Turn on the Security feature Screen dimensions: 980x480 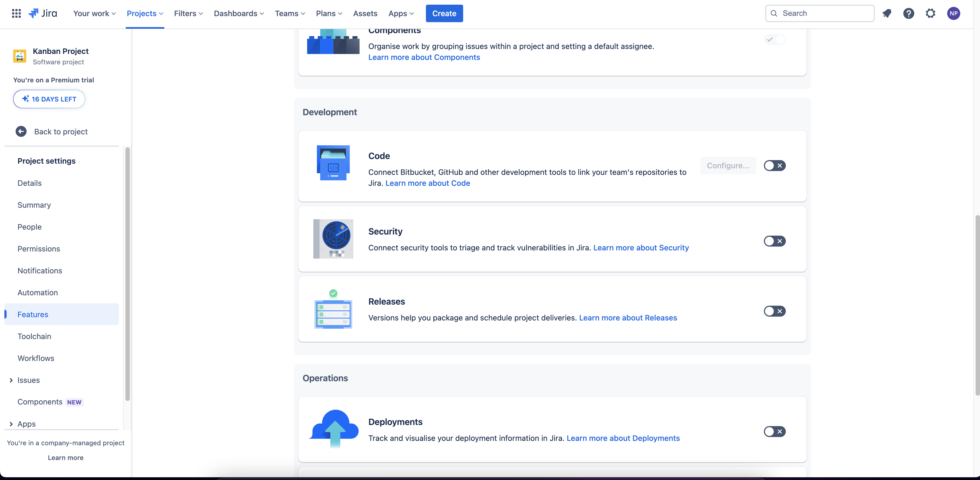[775, 241]
